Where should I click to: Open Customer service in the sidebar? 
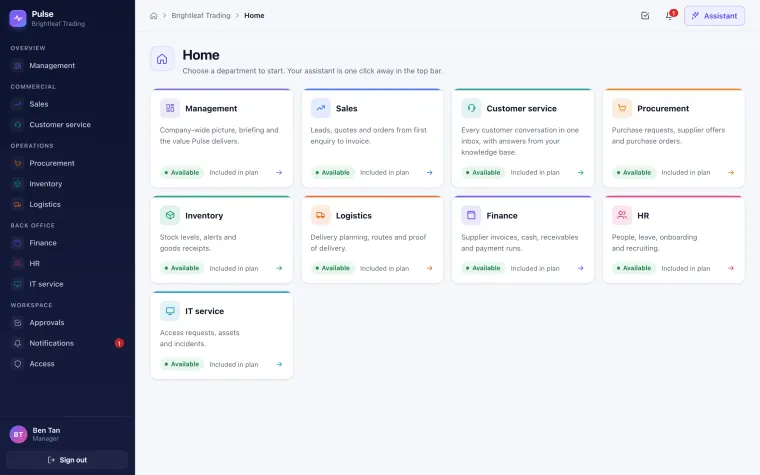(x=67, y=125)
